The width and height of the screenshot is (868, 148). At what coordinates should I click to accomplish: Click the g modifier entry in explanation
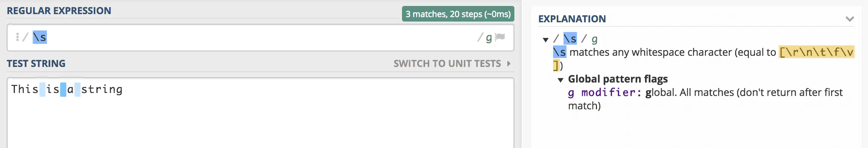[605, 92]
